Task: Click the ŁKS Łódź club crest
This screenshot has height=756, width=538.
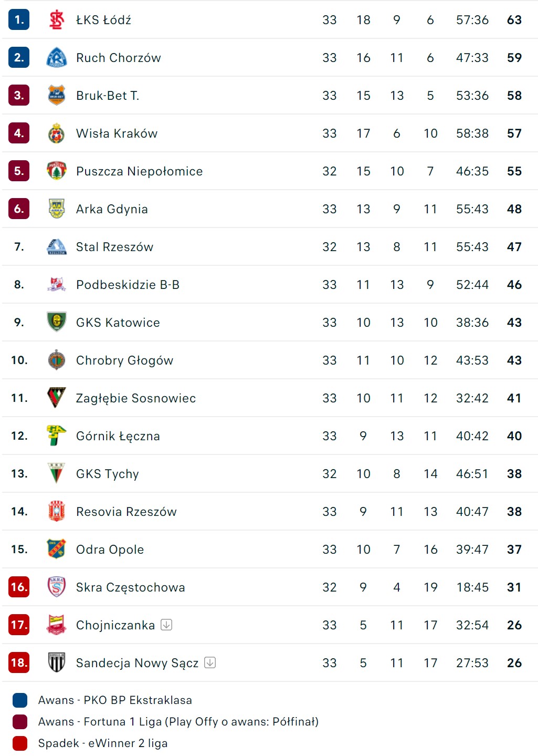Action: pos(56,20)
